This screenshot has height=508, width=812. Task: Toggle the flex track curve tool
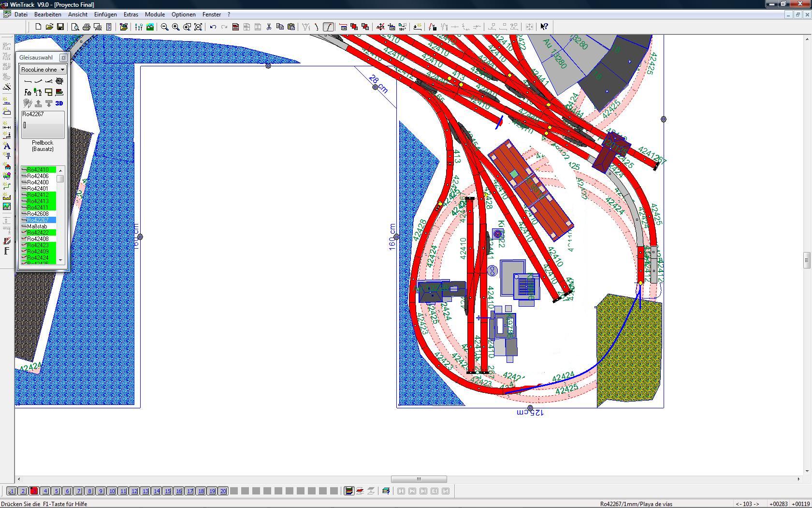329,27
